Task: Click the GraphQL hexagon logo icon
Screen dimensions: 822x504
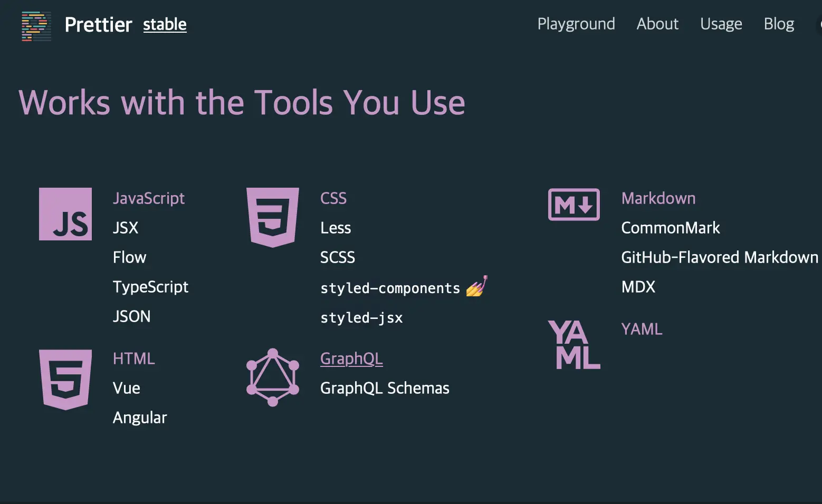Action: pos(273,377)
